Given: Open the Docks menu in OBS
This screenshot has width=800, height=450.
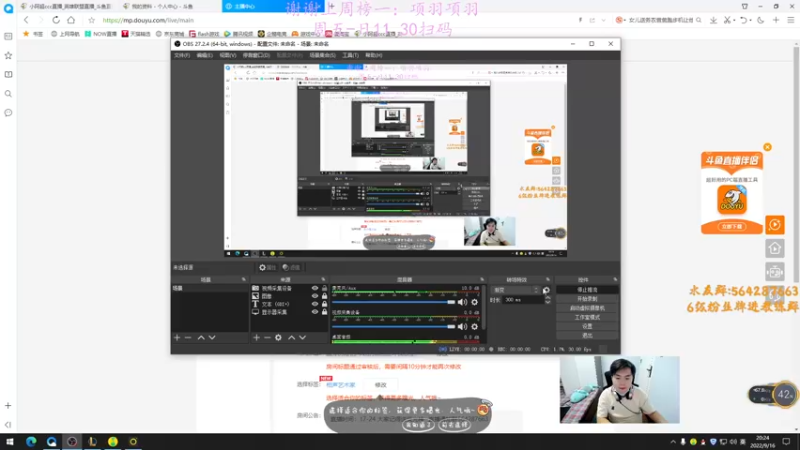Looking at the screenshot, I should click(x=256, y=55).
